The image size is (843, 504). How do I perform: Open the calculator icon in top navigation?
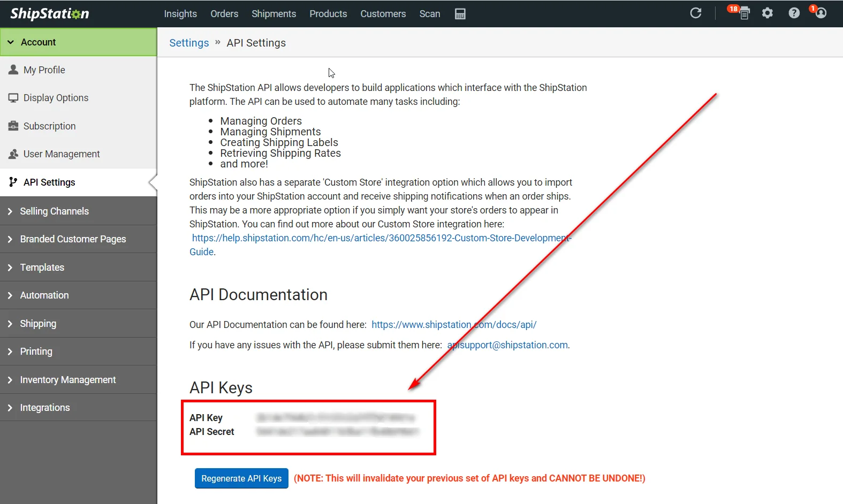tap(460, 14)
